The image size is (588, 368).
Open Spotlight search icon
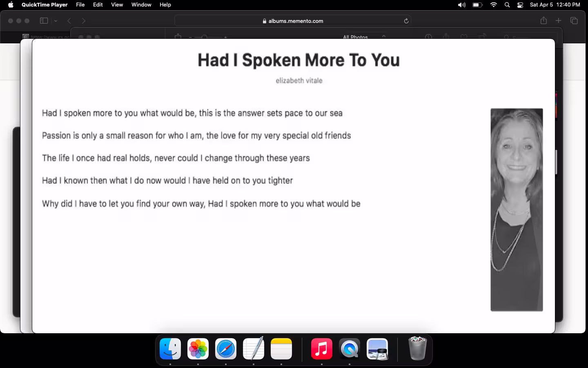point(507,5)
